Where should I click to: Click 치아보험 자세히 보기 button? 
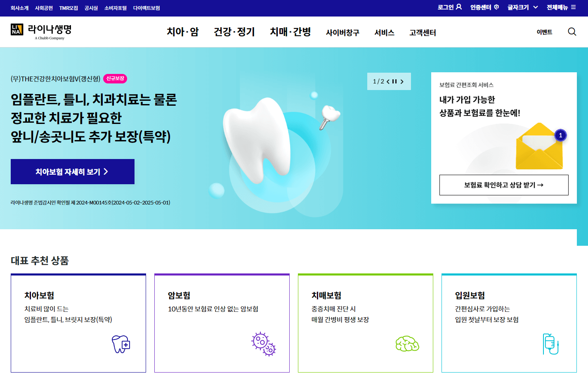(x=73, y=171)
